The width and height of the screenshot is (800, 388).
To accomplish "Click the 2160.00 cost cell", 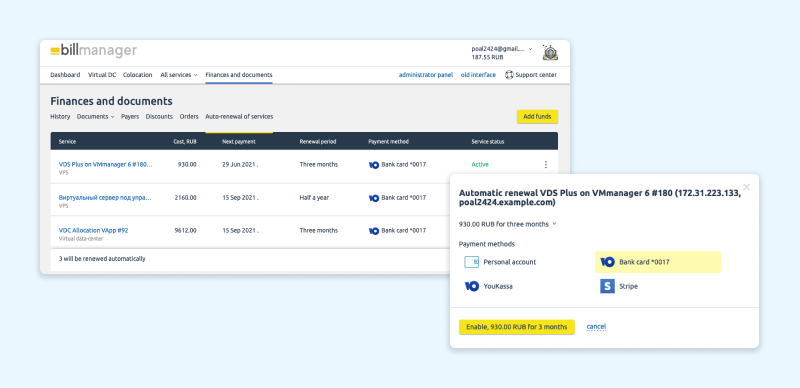I will [x=186, y=198].
